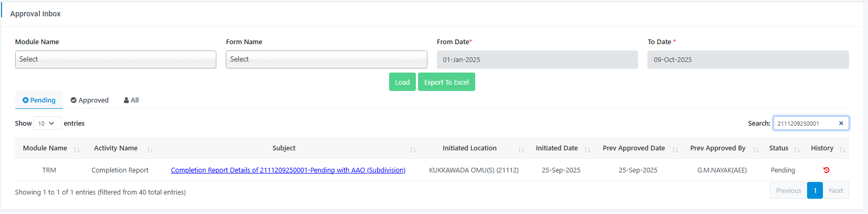Click the Export To Excel button
This screenshot has height=214, width=868.
point(446,82)
